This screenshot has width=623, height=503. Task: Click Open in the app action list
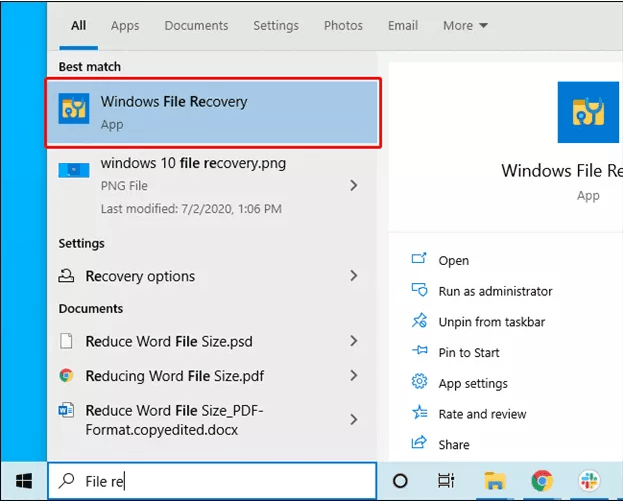[454, 261]
